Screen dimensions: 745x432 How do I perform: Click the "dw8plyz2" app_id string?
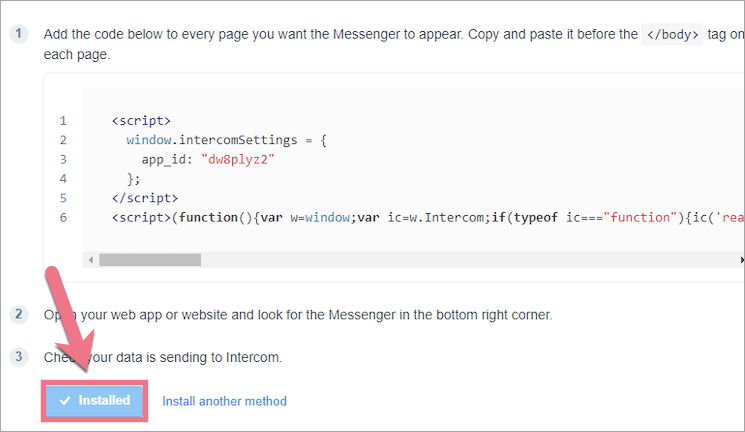[238, 159]
